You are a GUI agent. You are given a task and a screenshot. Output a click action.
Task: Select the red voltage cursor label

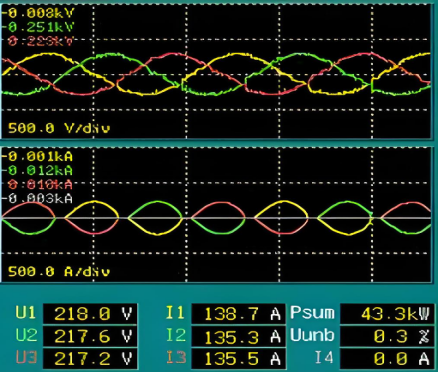(x=40, y=41)
